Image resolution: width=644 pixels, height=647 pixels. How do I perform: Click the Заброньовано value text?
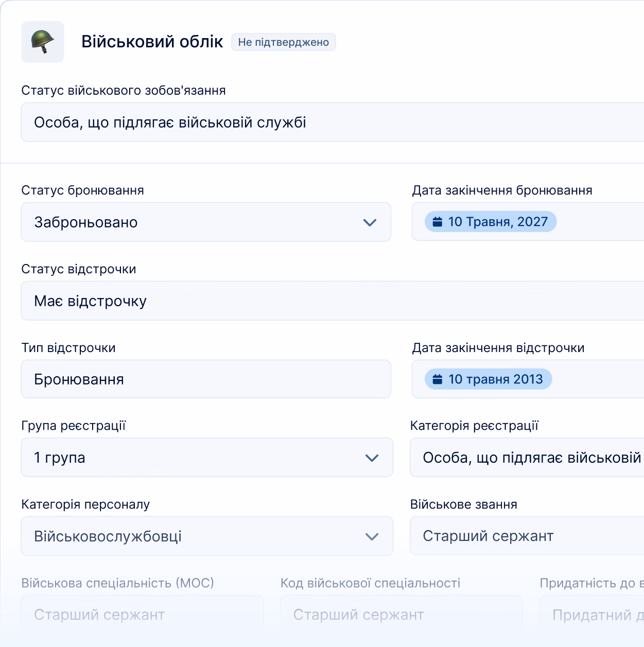coord(86,222)
